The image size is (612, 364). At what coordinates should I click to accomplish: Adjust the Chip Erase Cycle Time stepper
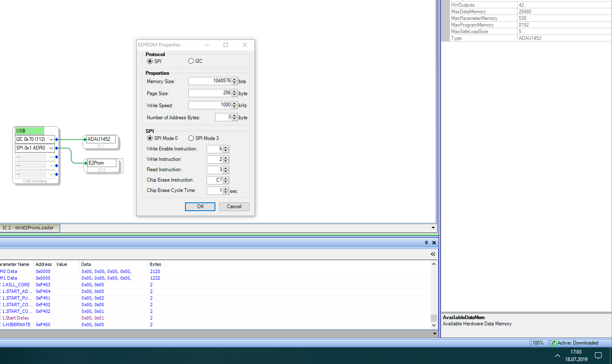pyautogui.click(x=226, y=190)
